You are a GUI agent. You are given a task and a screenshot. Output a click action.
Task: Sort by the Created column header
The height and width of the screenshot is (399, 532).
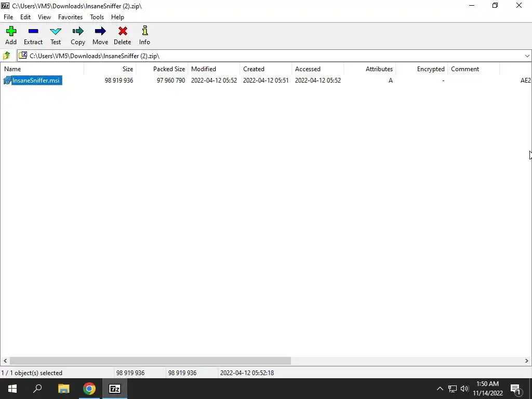coord(265,69)
